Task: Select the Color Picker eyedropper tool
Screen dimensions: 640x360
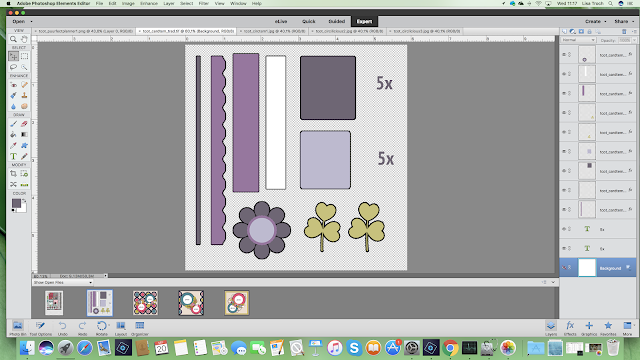Action: coord(13,145)
